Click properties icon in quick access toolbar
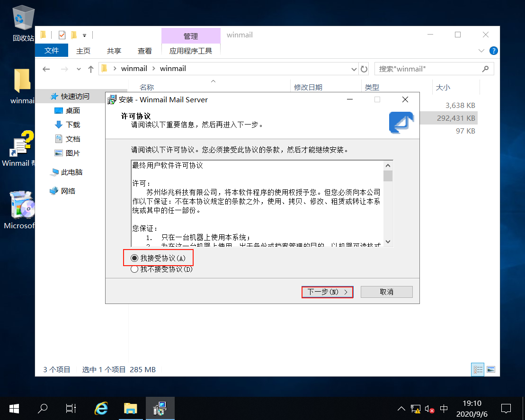This screenshot has height=420, width=525. pos(62,35)
